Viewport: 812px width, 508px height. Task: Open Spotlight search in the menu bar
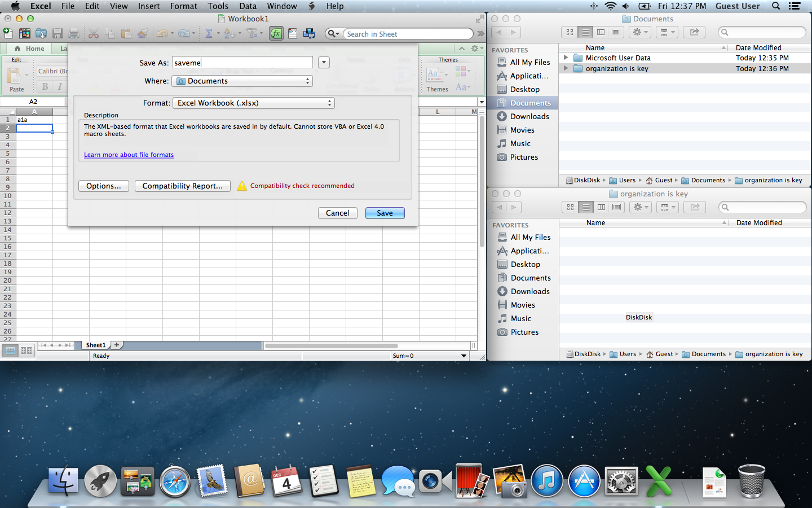776,6
